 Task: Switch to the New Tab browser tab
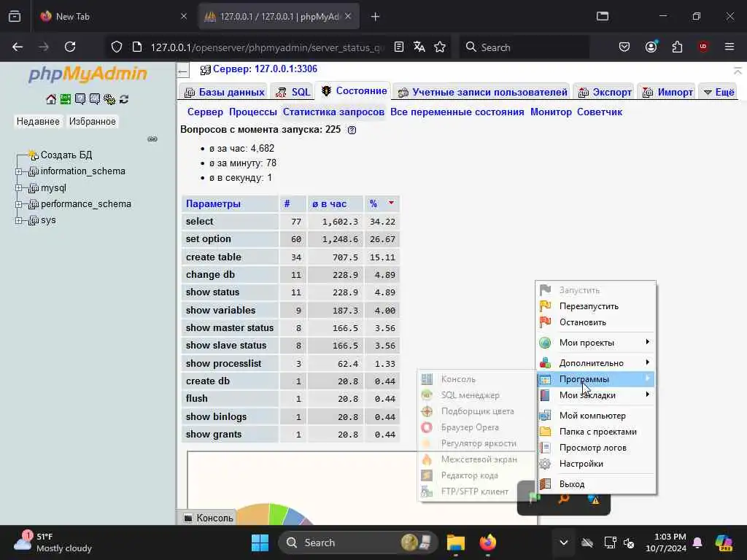113,17
